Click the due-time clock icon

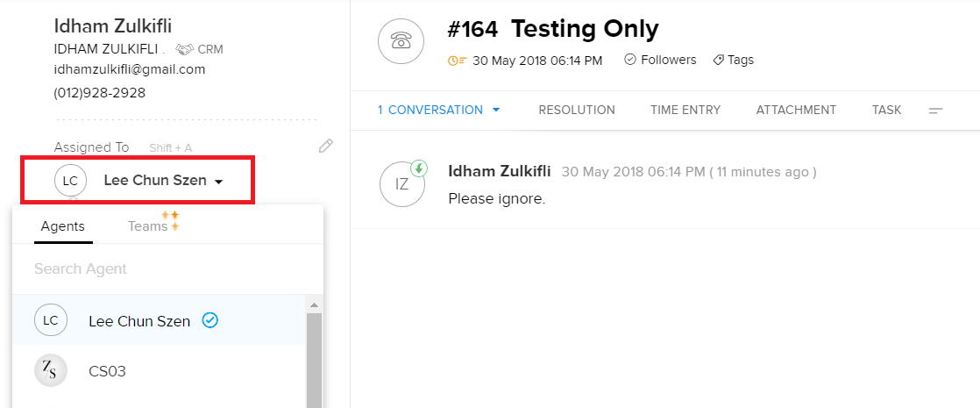(x=457, y=61)
